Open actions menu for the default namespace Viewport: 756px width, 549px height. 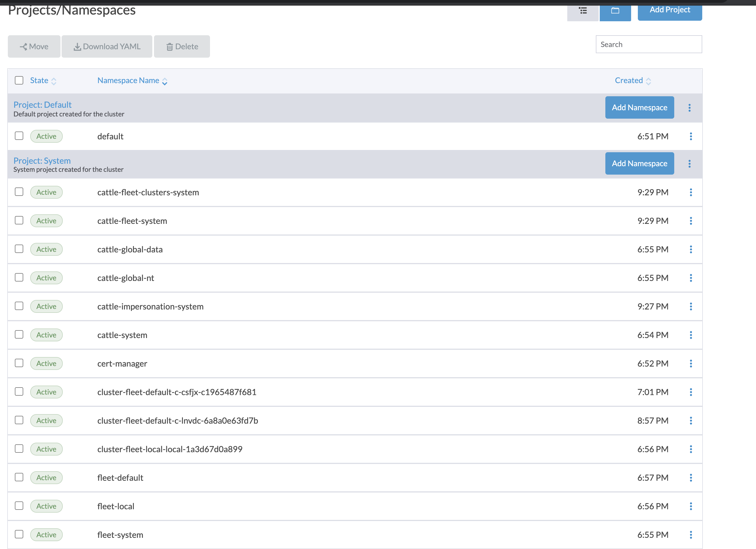[691, 136]
